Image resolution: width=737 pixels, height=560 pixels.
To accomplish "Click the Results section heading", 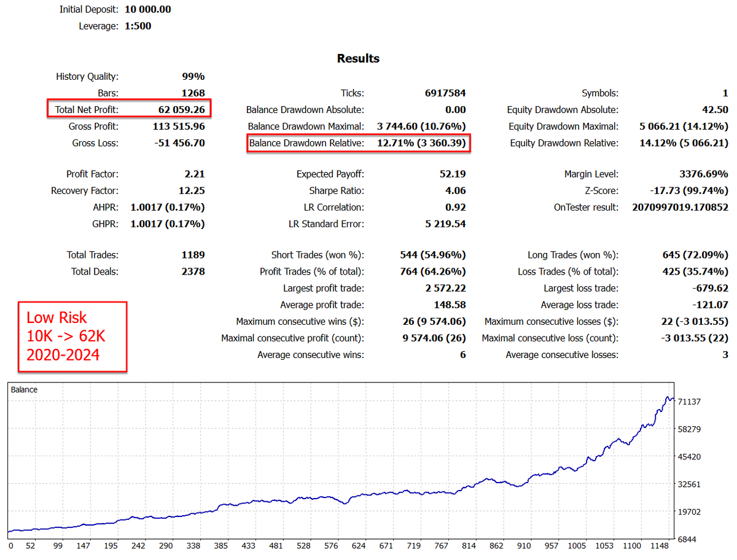I will (x=358, y=59).
